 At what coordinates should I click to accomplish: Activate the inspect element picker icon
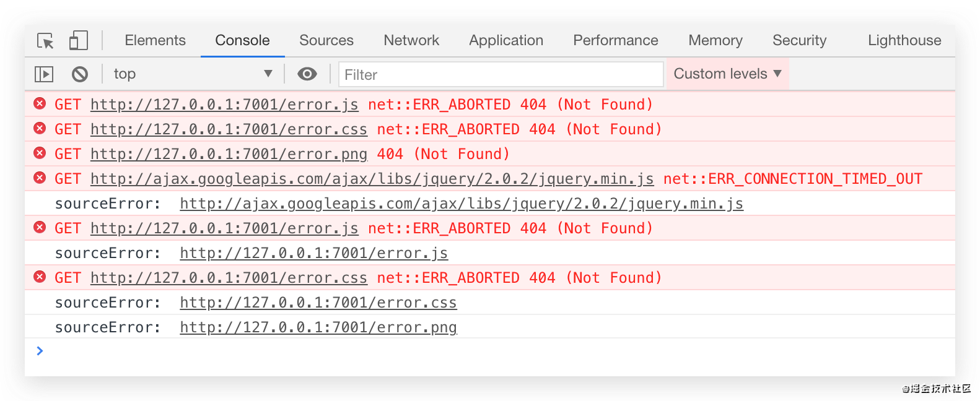(45, 41)
